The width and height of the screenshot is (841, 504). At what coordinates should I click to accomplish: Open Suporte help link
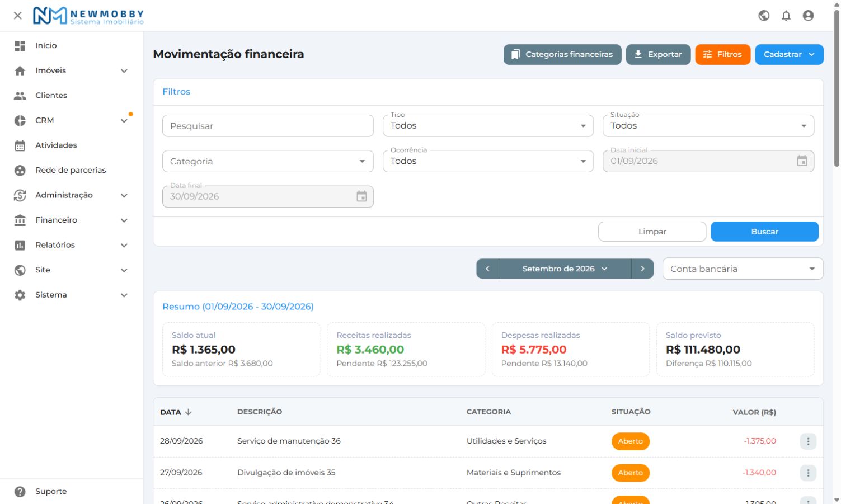tap(72, 491)
